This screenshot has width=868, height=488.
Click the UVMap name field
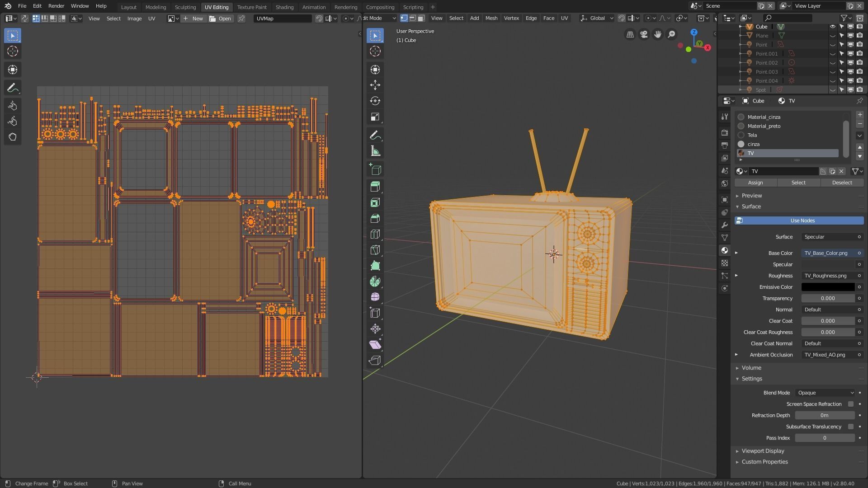point(283,19)
